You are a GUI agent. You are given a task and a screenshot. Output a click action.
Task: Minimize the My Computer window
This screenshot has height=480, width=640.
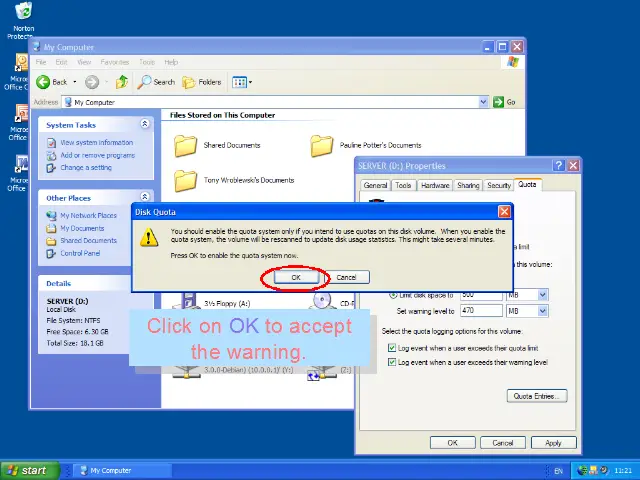click(488, 47)
